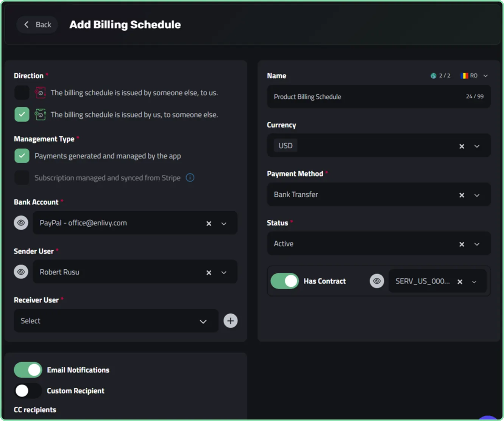View the selected contract SERV_US_000
Screen dimensions: 504x421
(377, 281)
